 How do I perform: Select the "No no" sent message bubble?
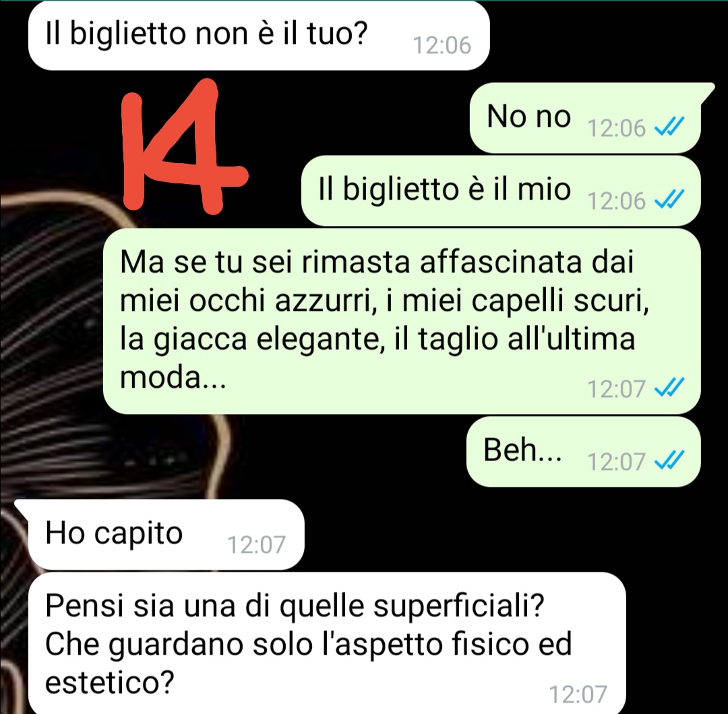(586, 118)
